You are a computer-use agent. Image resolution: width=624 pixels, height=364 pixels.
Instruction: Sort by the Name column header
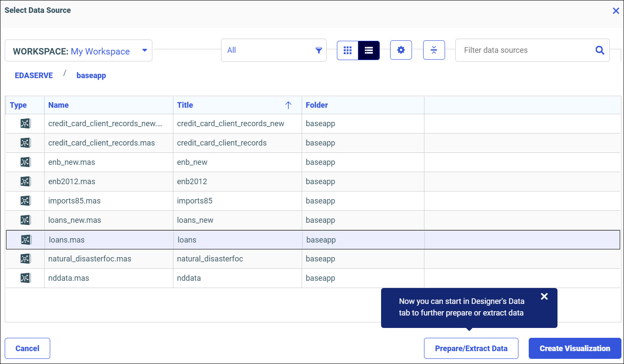click(59, 105)
